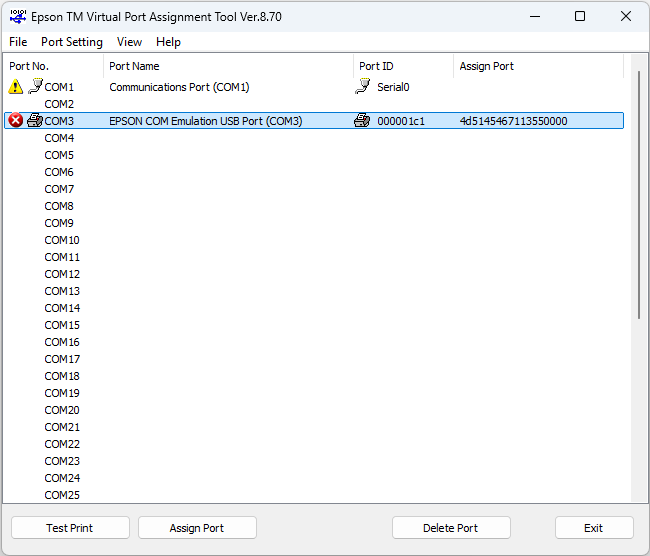
Task: Click the 000001c1 port ID value
Action: click(x=401, y=121)
